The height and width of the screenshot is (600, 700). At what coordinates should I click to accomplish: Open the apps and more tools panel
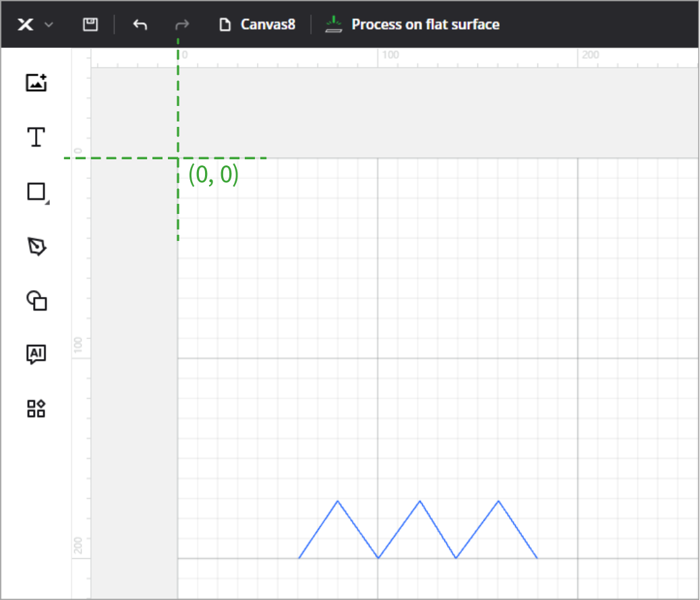point(36,408)
